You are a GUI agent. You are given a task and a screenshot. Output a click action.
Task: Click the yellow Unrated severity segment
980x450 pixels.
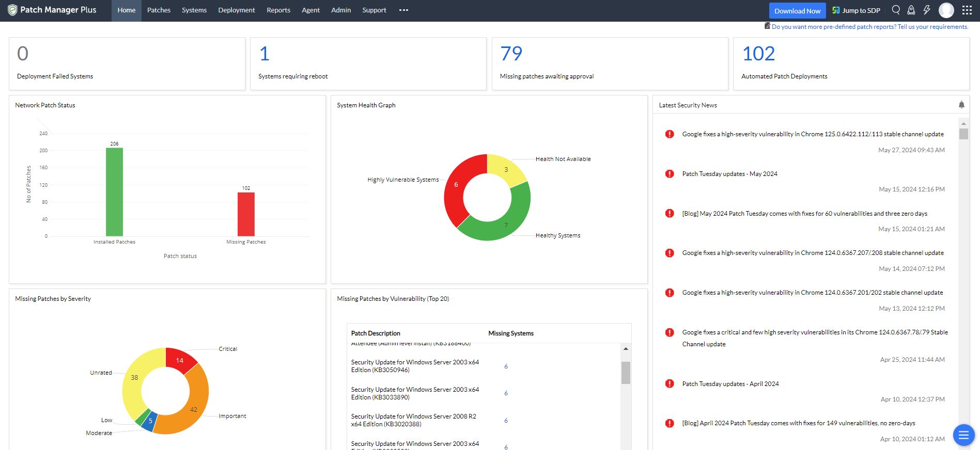click(x=134, y=378)
